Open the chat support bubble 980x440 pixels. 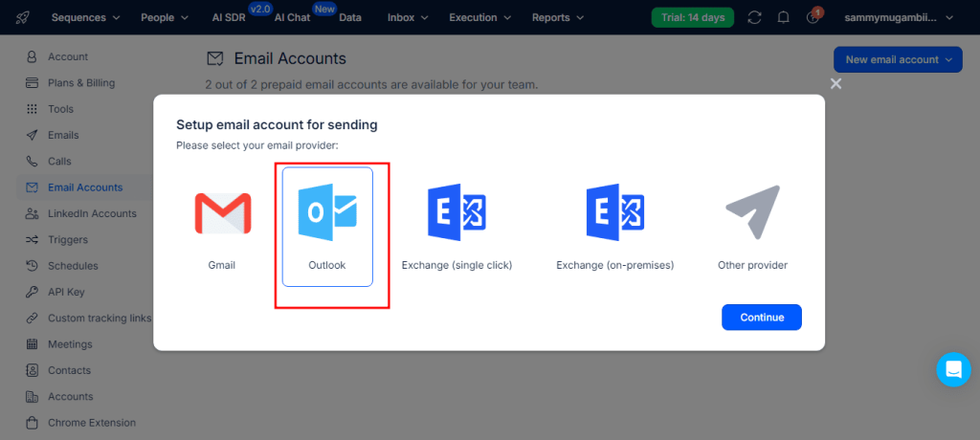(x=953, y=369)
